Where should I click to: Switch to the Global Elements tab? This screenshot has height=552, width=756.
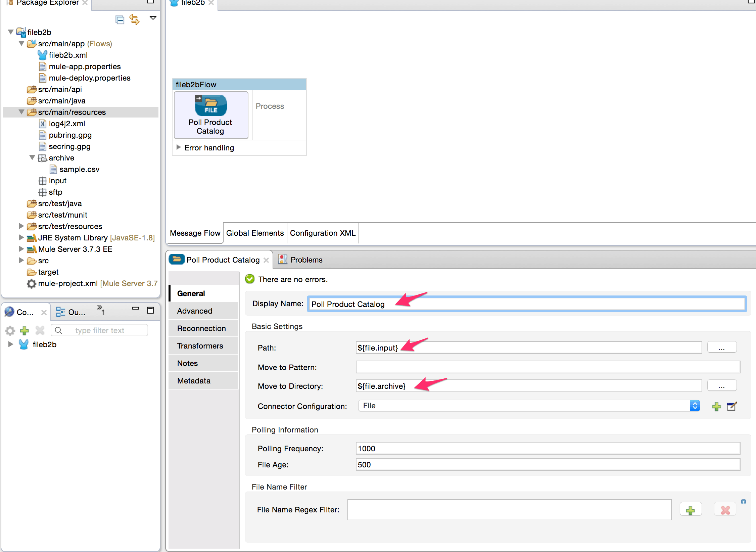point(255,233)
